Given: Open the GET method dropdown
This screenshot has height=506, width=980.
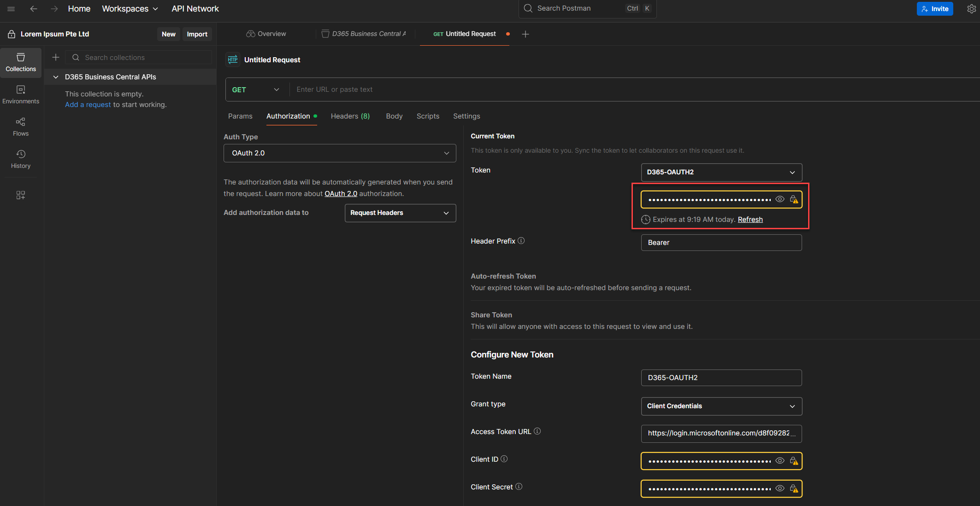Looking at the screenshot, I should click(256, 89).
